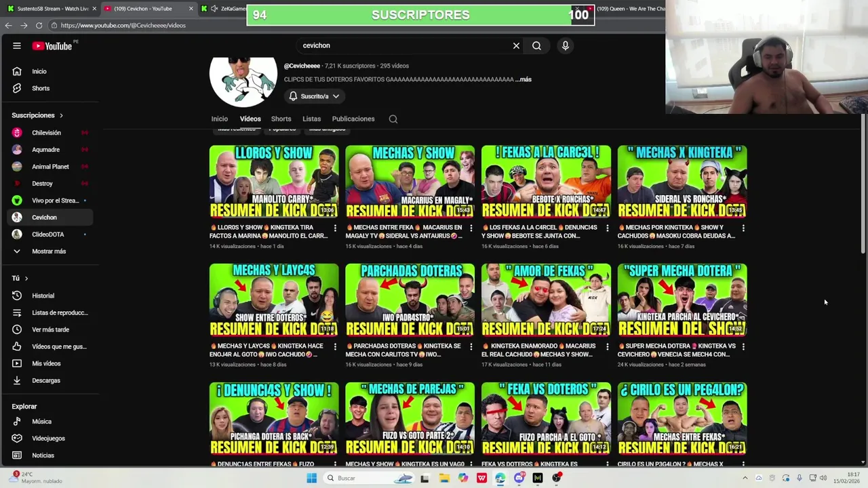Click the magnifier search button

[536, 45]
